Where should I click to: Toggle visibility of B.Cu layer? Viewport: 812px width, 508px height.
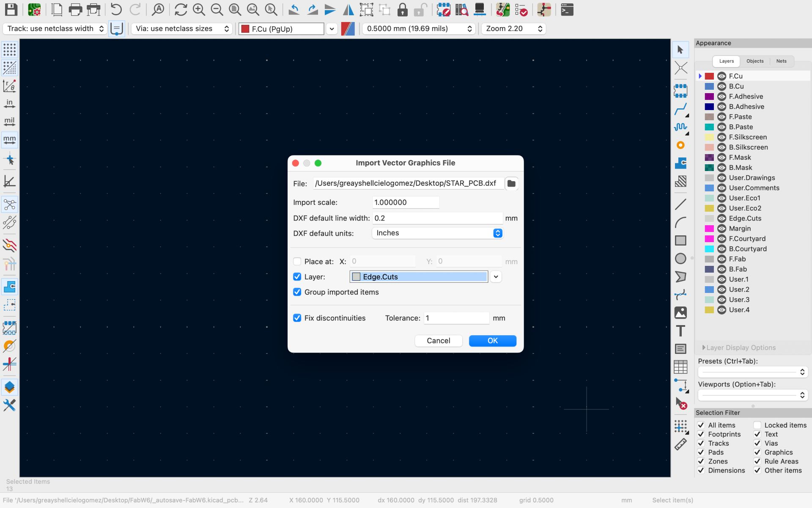(722, 86)
